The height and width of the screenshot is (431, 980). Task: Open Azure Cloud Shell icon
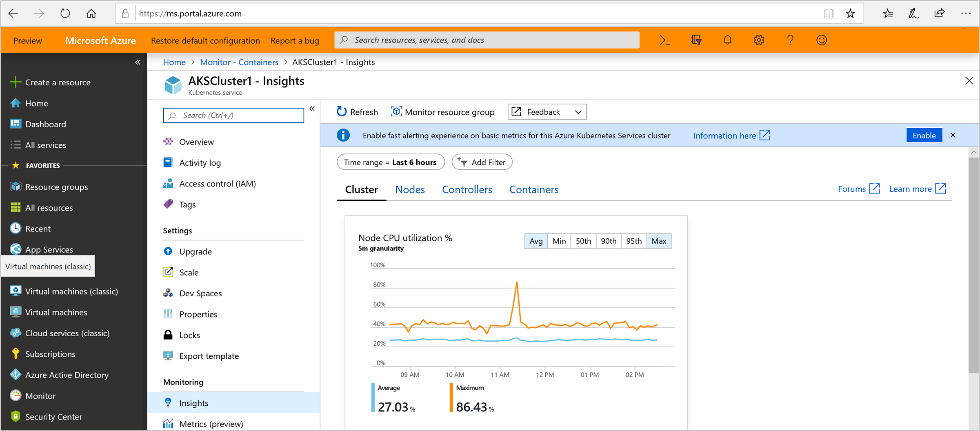(665, 40)
